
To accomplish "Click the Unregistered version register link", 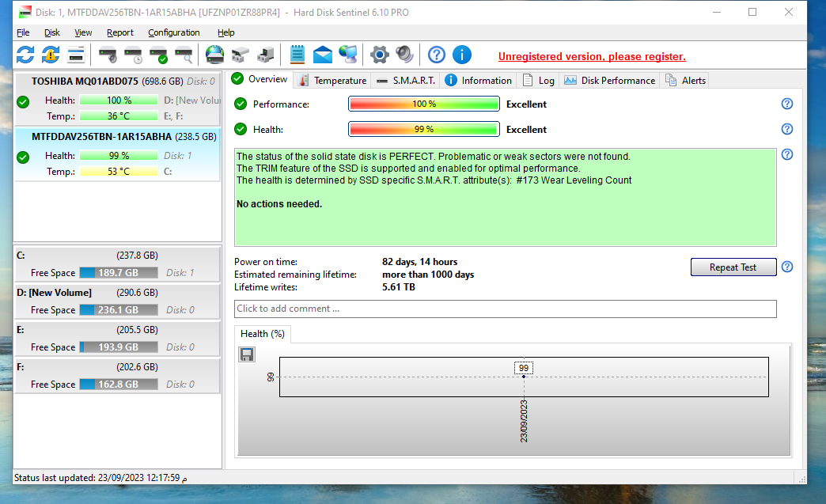I will pos(592,56).
